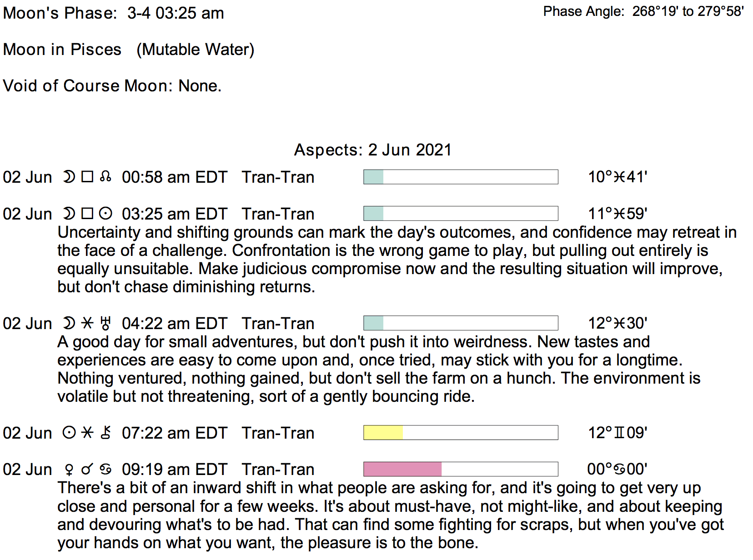Click the sextile glyph in 07:22 am row
Screen dimensions: 753x560
click(x=87, y=433)
